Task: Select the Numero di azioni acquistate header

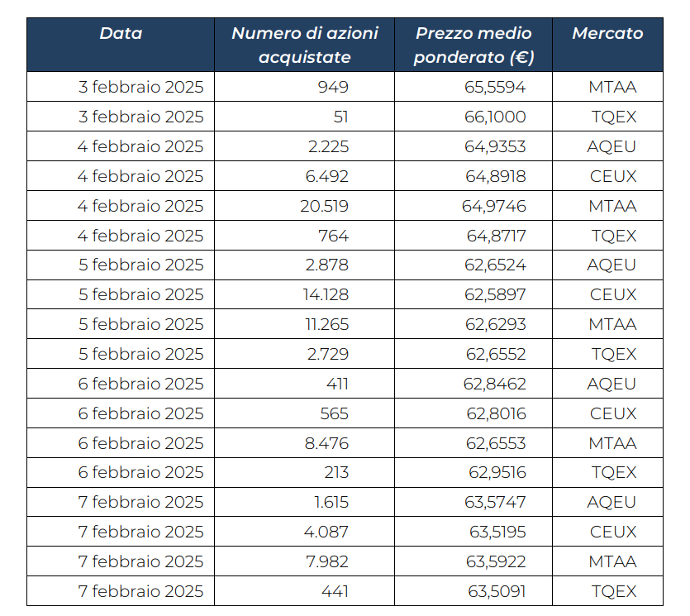Action: tap(305, 45)
